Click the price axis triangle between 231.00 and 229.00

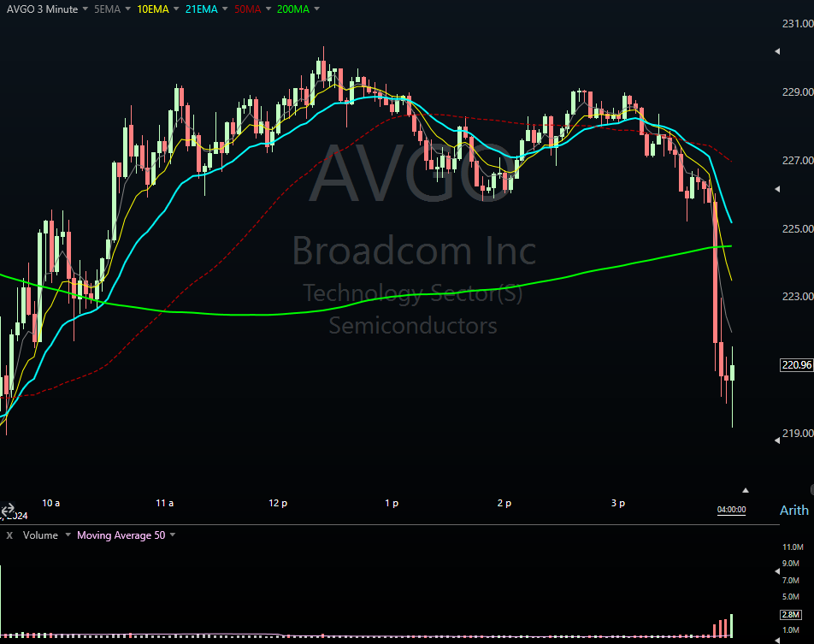777,51
